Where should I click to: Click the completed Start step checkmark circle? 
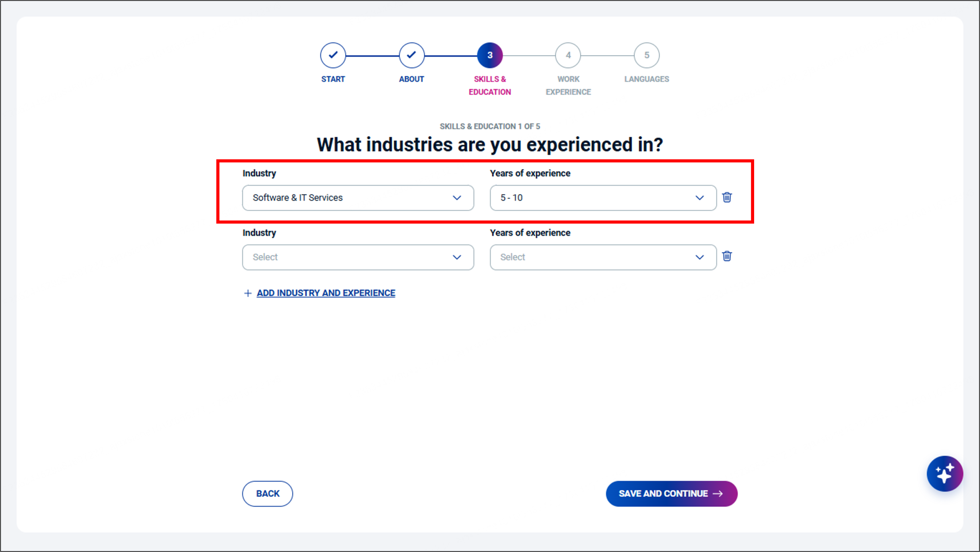tap(333, 55)
